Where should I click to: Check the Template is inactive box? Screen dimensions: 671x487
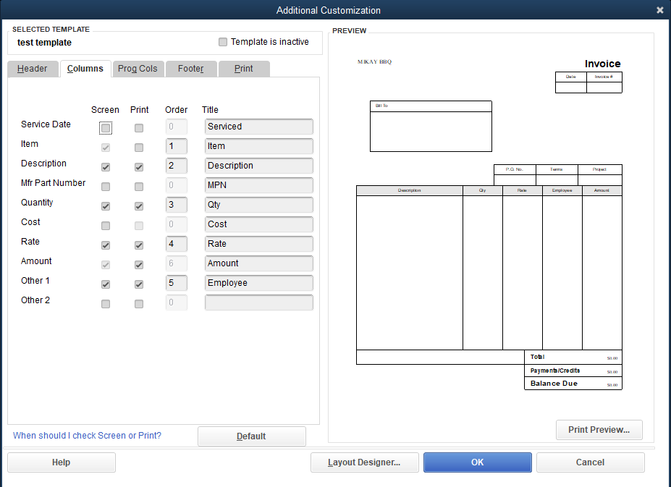click(x=223, y=42)
